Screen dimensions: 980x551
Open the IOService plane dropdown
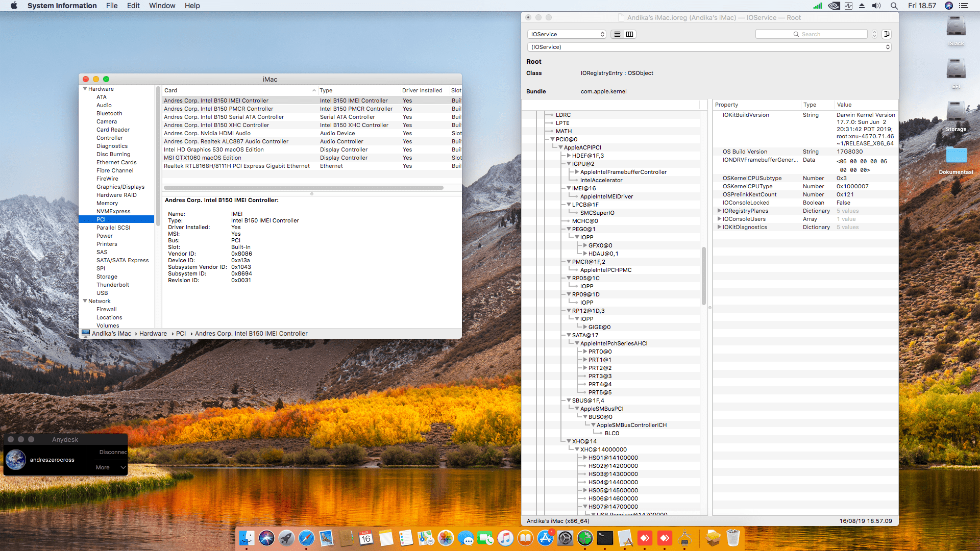(567, 34)
